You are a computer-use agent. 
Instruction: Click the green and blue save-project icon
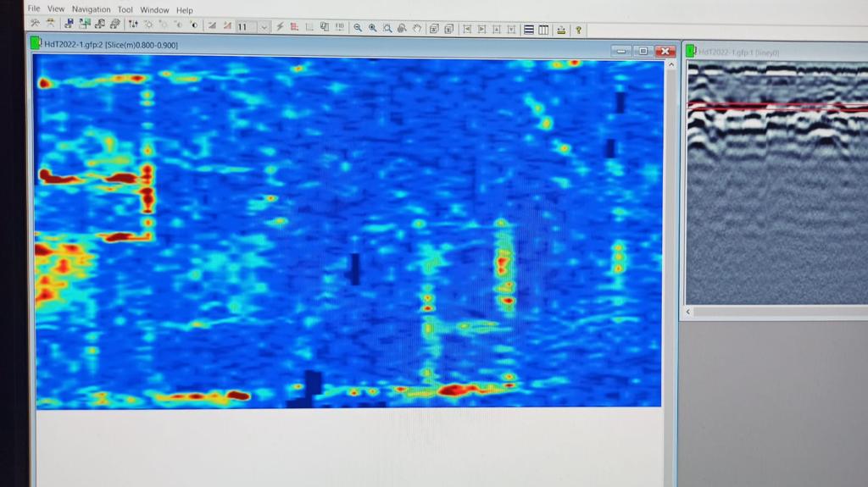click(84, 24)
